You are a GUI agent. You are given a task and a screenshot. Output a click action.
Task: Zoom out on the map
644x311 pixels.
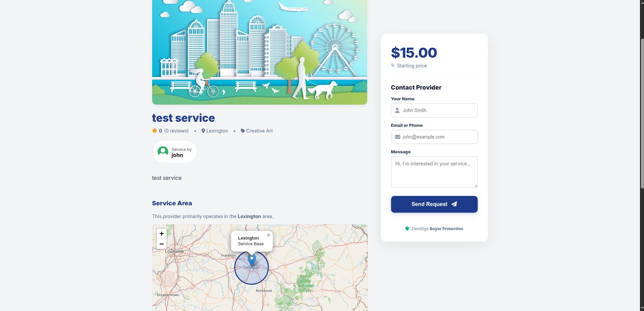point(162,244)
